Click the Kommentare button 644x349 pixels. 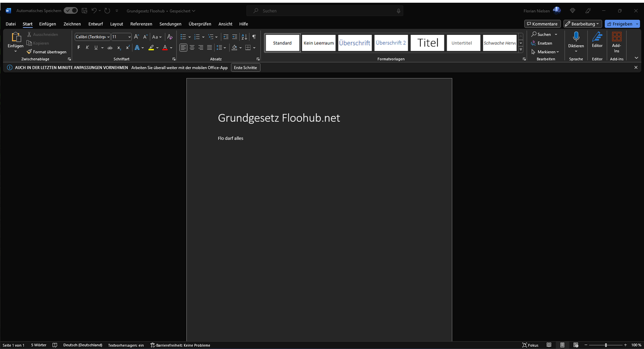point(543,24)
